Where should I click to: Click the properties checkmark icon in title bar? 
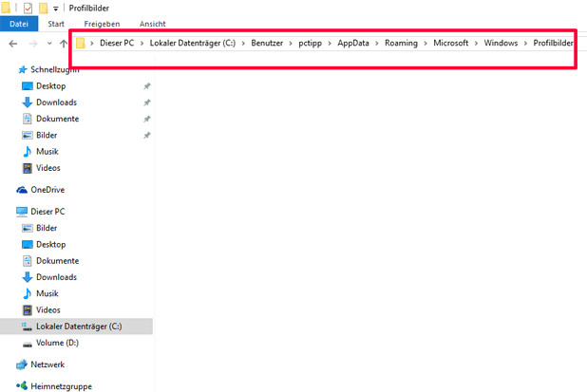(x=28, y=8)
